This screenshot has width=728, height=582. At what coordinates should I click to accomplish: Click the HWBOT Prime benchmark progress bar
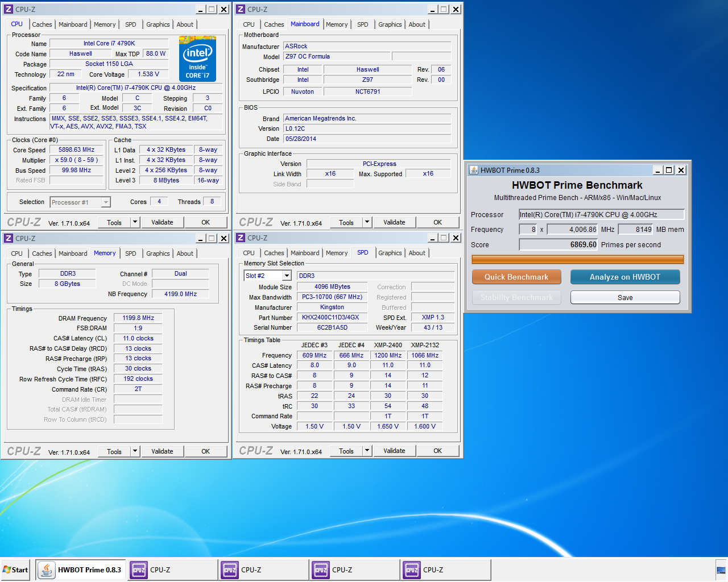coord(578,259)
